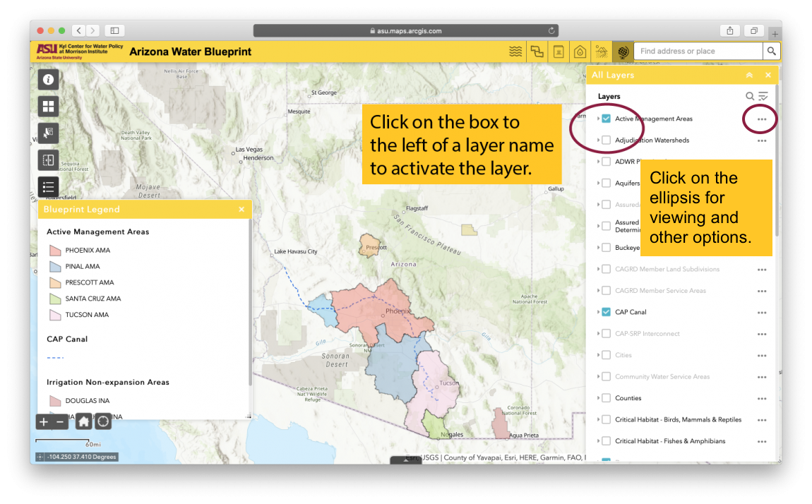Enable the Adjudication Watersheds layer
Screen dimensions: 812x504
(x=606, y=140)
